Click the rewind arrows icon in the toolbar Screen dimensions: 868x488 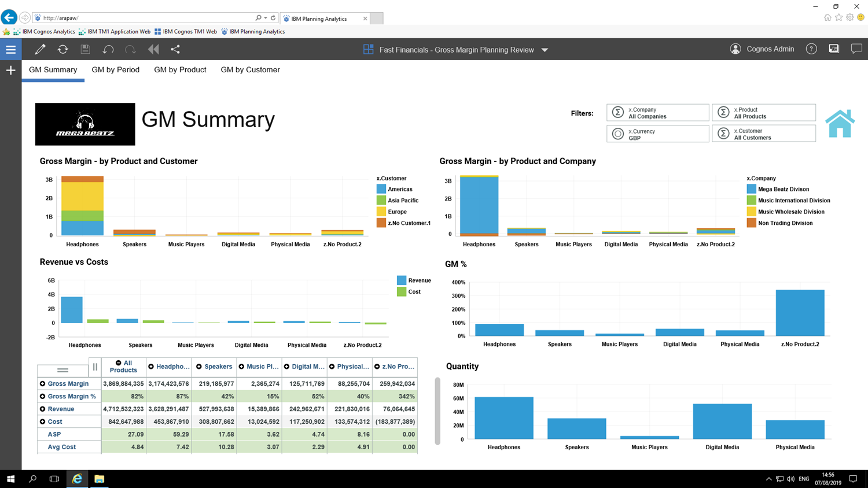point(153,49)
